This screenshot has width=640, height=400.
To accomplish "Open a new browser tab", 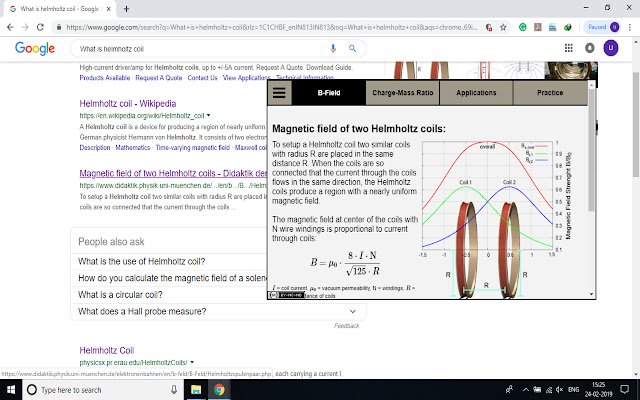I will (126, 9).
